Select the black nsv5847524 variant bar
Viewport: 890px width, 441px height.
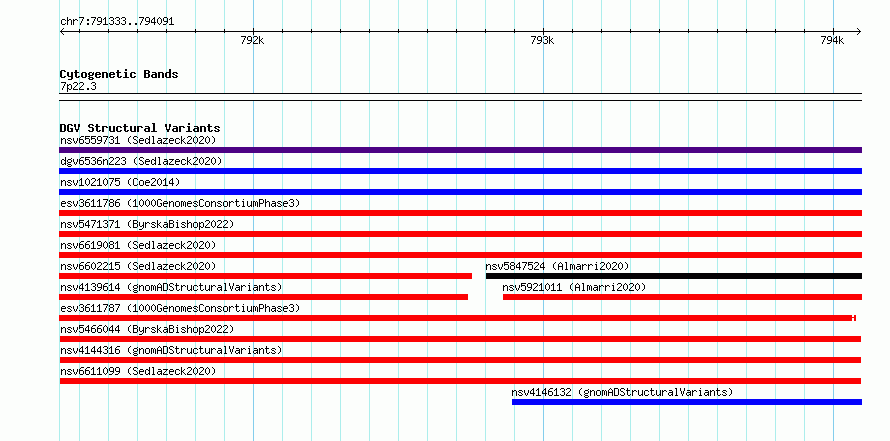[x=674, y=276]
